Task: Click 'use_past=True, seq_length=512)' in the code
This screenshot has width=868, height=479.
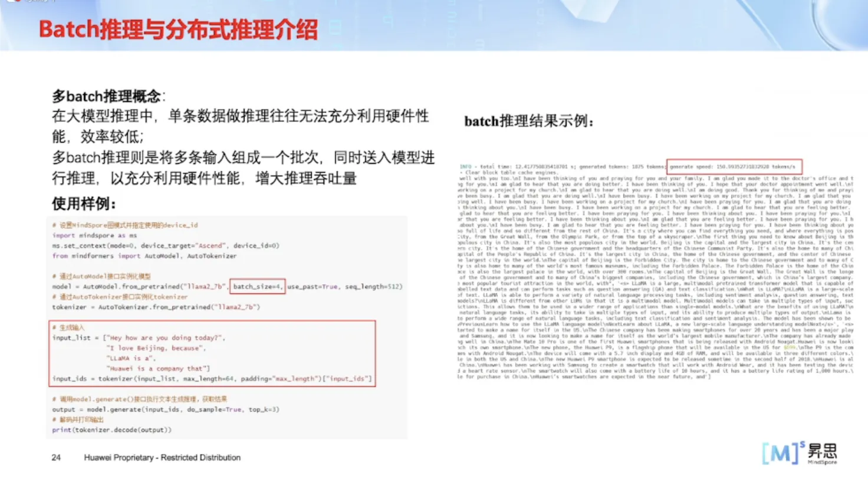Action: coord(344,287)
